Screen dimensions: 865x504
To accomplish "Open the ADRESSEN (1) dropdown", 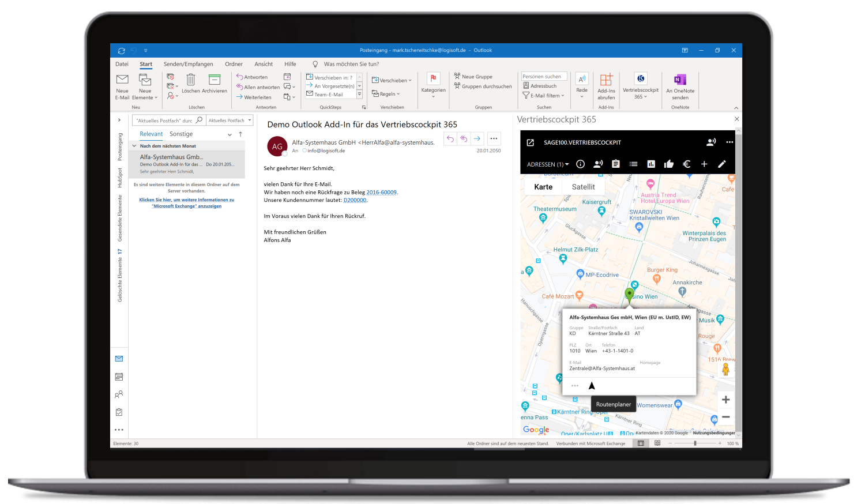I will [x=548, y=164].
